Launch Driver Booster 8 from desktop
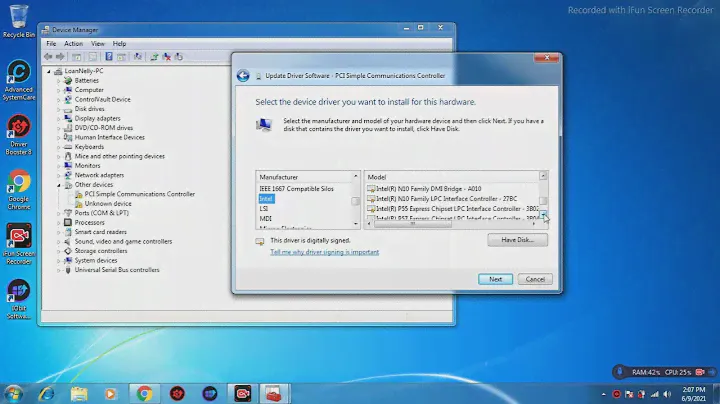This screenshot has height=404, width=720. tap(18, 128)
